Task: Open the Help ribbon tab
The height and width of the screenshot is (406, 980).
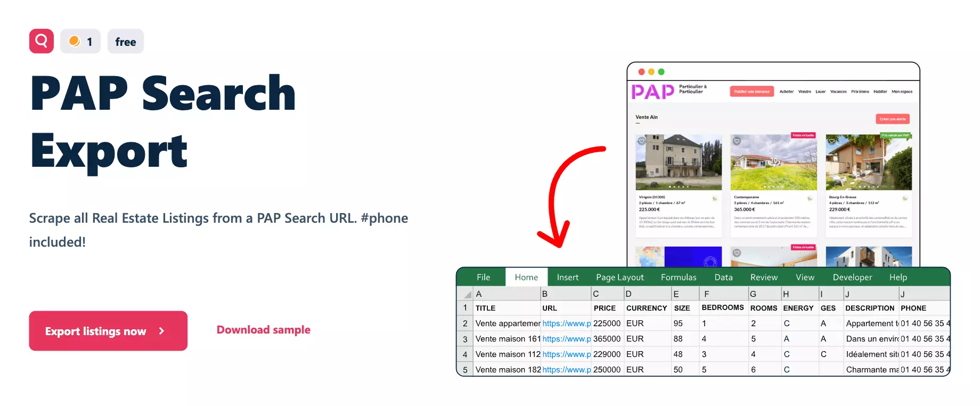Action: pos(898,277)
